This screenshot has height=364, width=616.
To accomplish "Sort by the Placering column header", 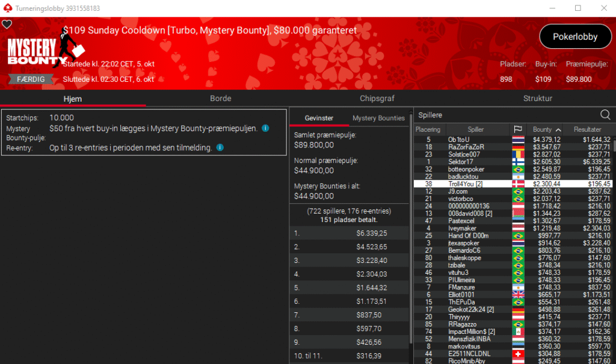I will [x=428, y=129].
